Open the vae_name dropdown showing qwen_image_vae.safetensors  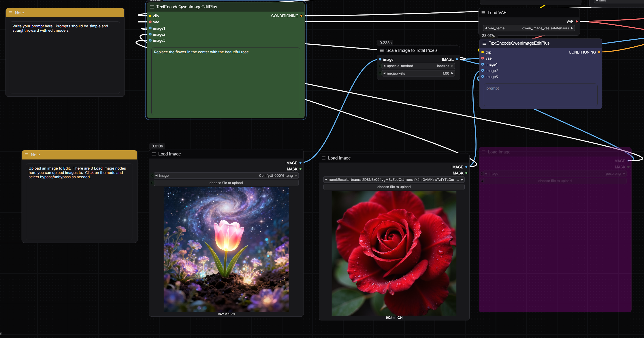pos(529,28)
